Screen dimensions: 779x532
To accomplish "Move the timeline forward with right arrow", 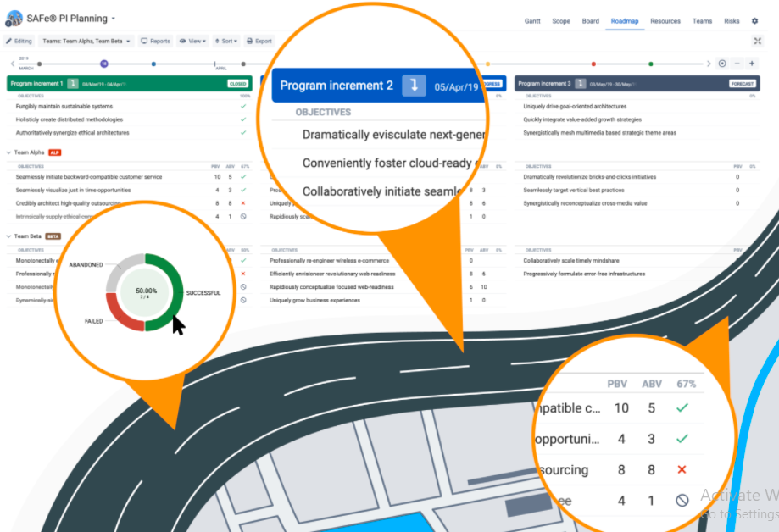I will coord(709,64).
